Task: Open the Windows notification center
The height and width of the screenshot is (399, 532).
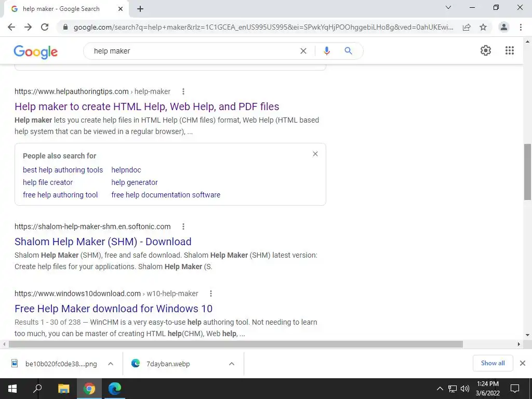Action: 515,389
